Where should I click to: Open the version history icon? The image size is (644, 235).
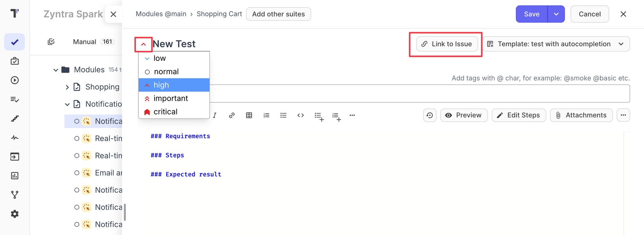(x=430, y=115)
